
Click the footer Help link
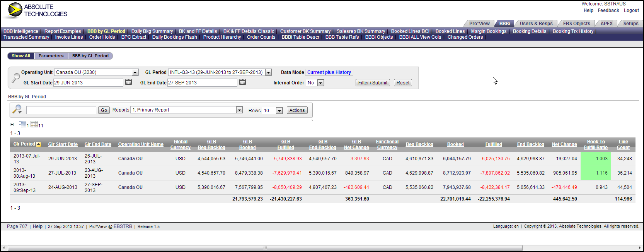(x=37, y=226)
